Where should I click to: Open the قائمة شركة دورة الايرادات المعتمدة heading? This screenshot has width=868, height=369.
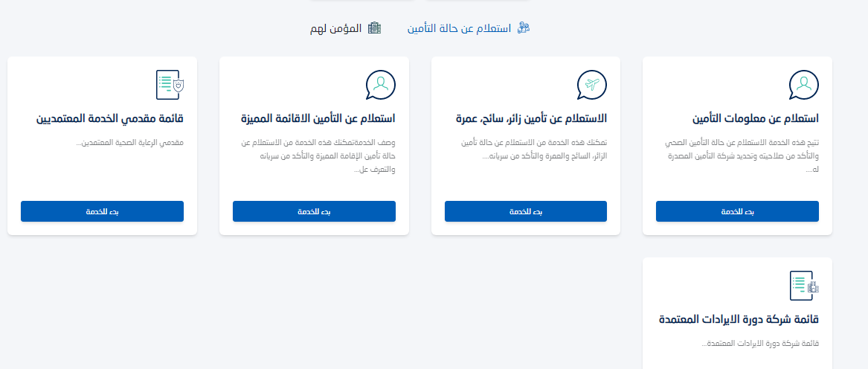(739, 320)
